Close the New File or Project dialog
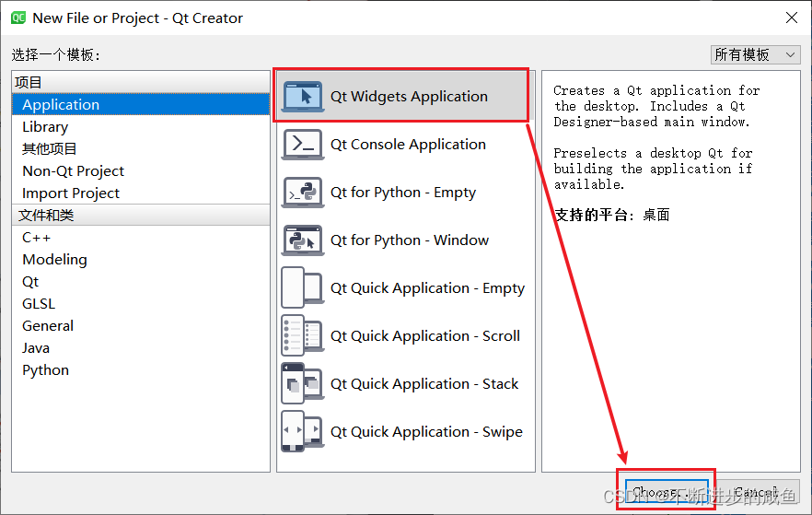812x515 pixels. (x=792, y=18)
